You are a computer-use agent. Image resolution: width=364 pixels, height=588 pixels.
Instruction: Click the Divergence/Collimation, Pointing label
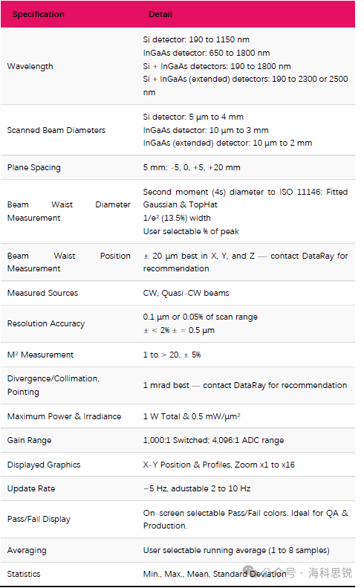tap(53, 385)
